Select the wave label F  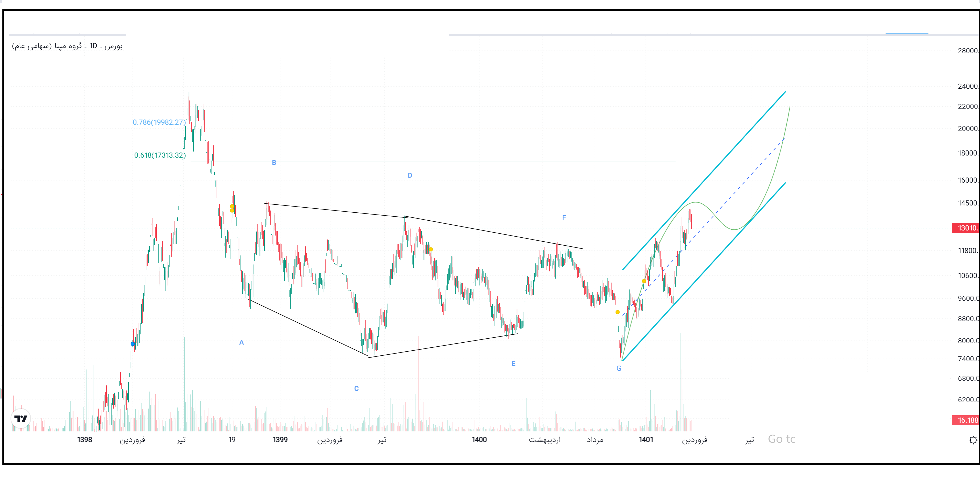pyautogui.click(x=564, y=218)
